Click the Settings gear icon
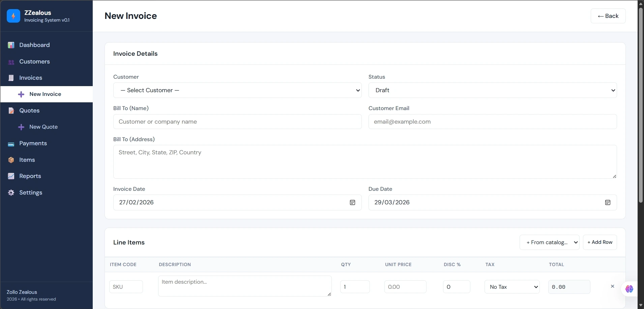The image size is (644, 309). pos(11,192)
